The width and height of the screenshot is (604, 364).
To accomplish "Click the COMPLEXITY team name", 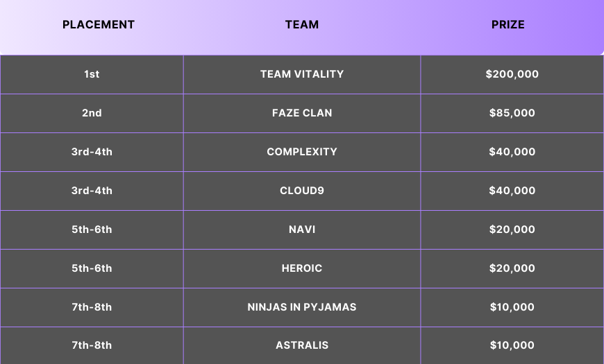I will tap(302, 152).
